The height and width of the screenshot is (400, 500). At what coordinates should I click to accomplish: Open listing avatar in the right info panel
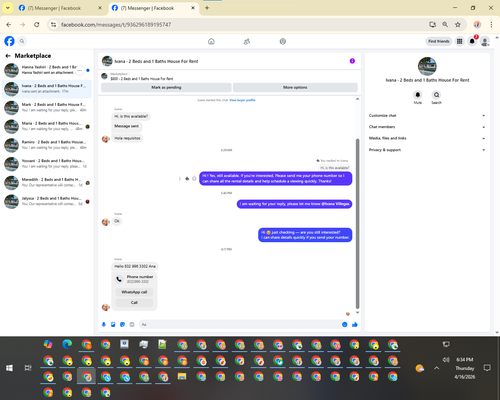(427, 66)
